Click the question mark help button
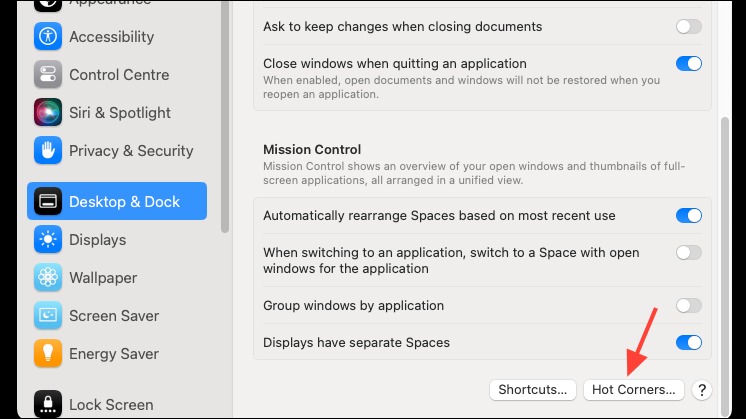This screenshot has width=746, height=419. coord(702,390)
